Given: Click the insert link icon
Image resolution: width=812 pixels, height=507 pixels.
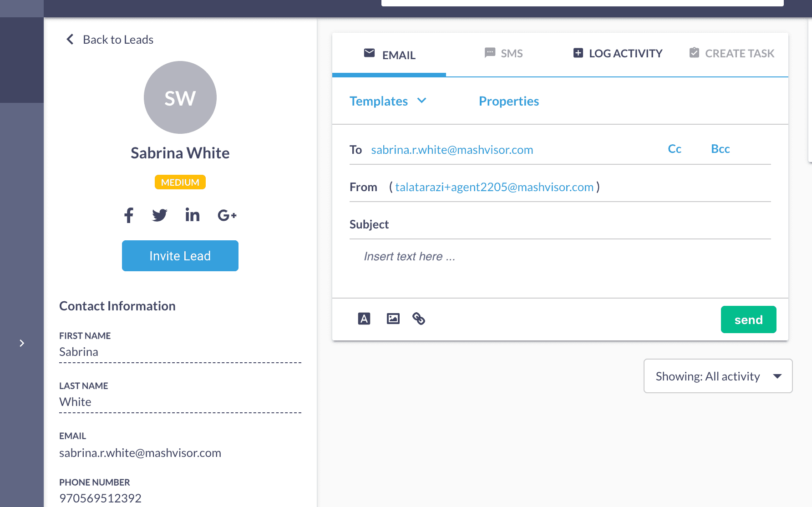Looking at the screenshot, I should click(419, 319).
